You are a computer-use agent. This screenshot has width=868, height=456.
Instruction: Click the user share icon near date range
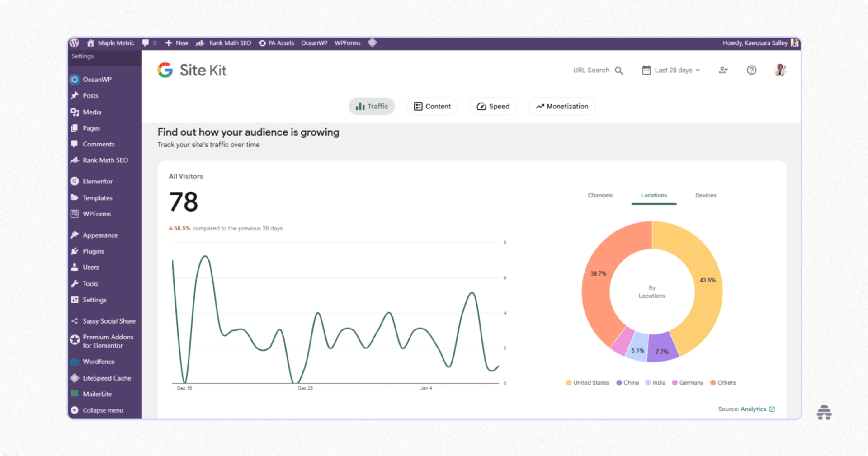coord(723,70)
